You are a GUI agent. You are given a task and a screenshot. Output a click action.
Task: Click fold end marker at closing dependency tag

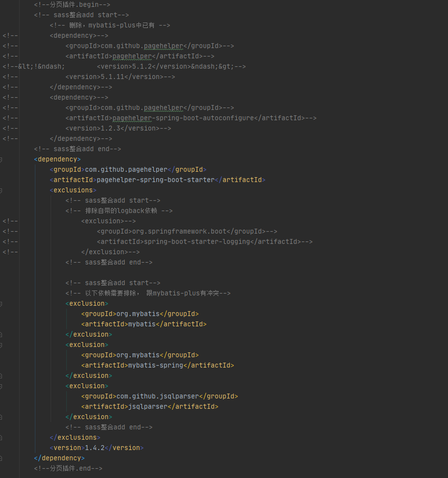click(1, 458)
